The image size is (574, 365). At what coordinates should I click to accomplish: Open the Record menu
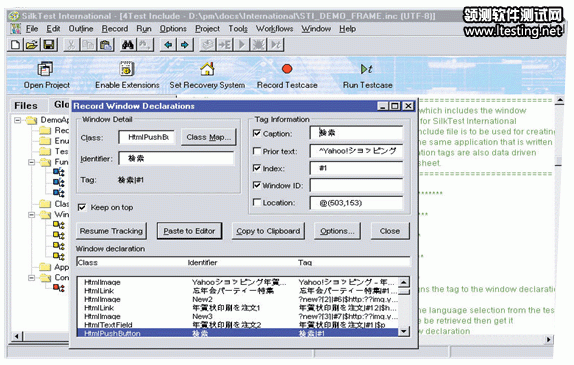(x=115, y=29)
